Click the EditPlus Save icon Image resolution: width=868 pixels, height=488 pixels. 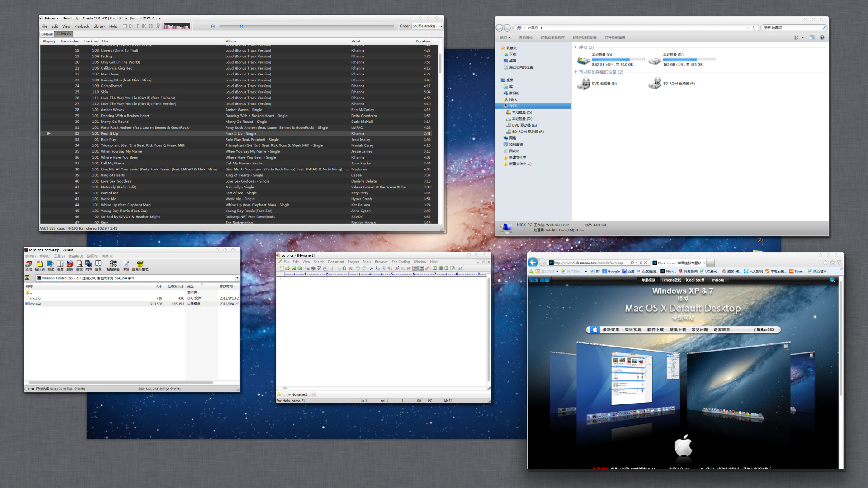point(293,268)
